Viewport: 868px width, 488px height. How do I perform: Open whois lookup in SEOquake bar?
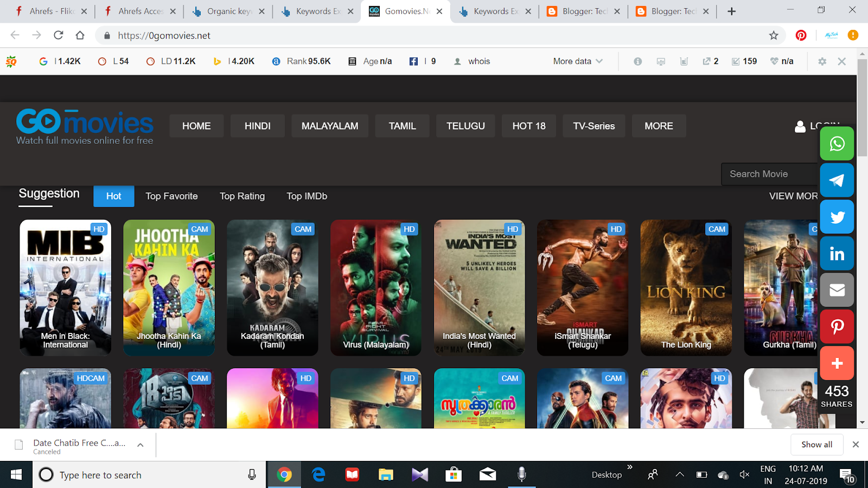coord(472,61)
